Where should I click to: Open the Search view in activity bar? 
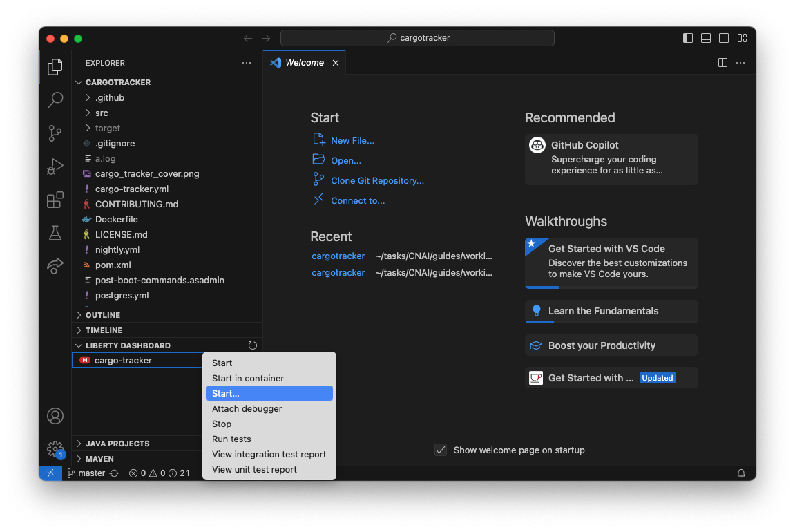pos(55,100)
